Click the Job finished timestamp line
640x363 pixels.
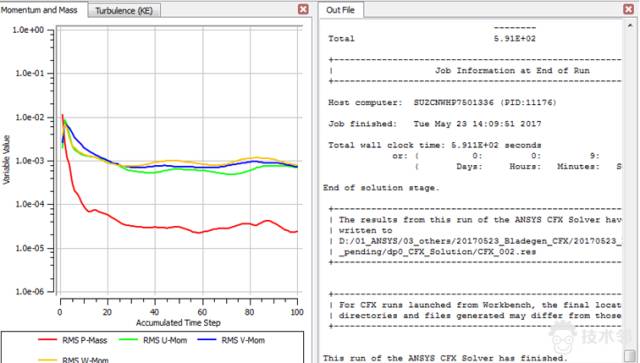pos(435,124)
